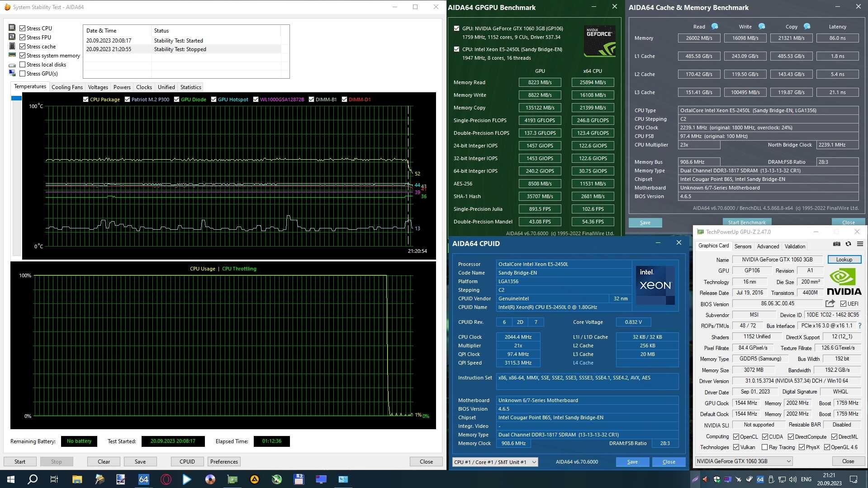Uncheck Stress system memory option
This screenshot has width=868, height=488.
pos(22,55)
